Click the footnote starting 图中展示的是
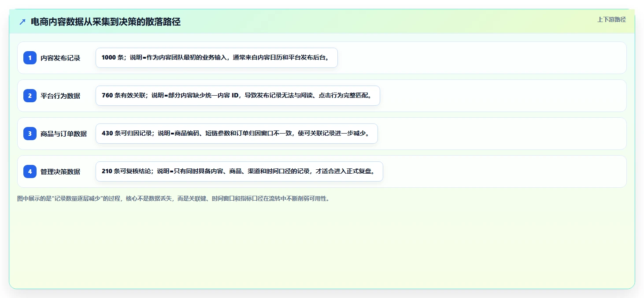 pyautogui.click(x=174, y=198)
